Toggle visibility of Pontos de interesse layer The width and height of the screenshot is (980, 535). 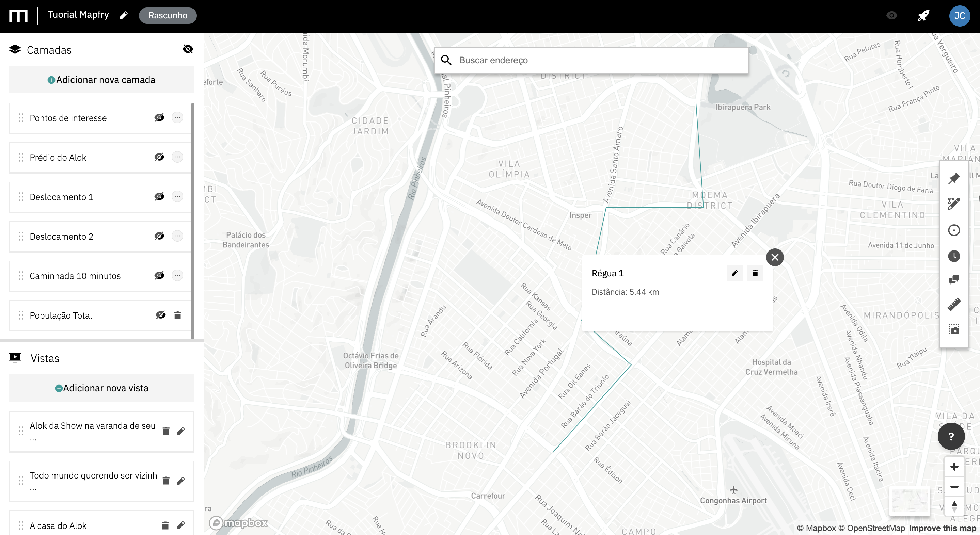tap(159, 117)
